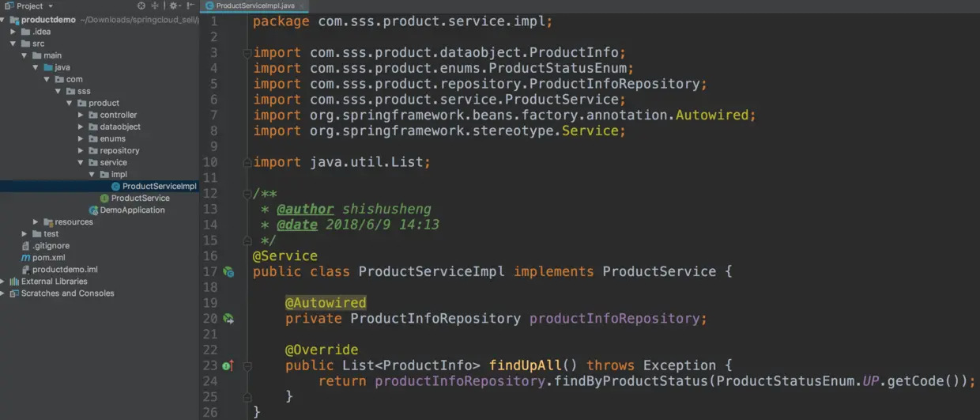The width and height of the screenshot is (980, 420).
Task: Click the Scratches and Consoles icon
Action: coord(14,293)
